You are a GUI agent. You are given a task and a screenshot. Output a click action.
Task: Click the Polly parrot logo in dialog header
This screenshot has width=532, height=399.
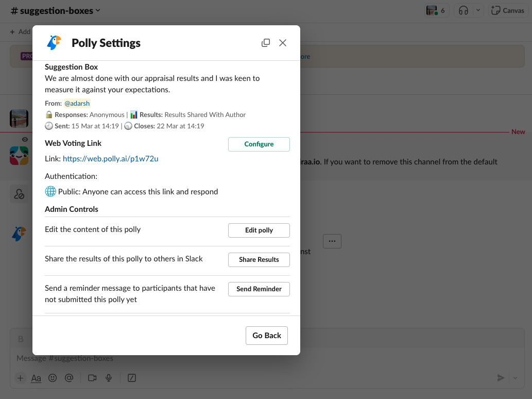coord(54,43)
